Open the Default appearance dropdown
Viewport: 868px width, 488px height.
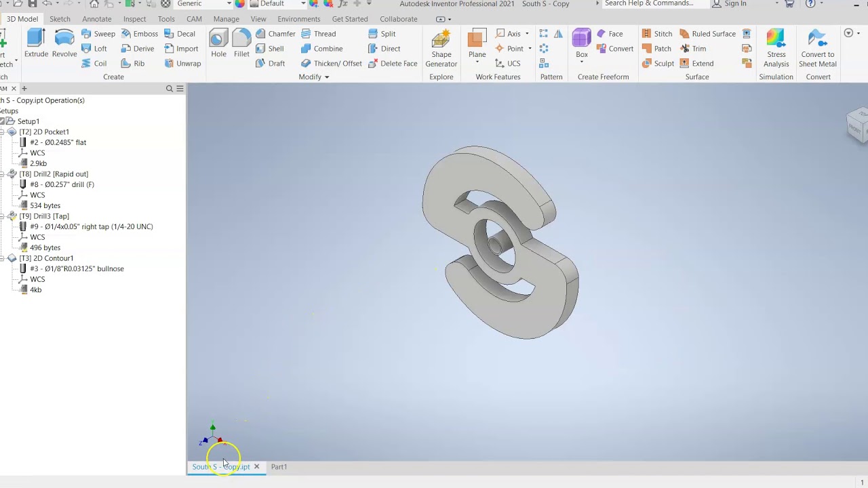(x=303, y=4)
